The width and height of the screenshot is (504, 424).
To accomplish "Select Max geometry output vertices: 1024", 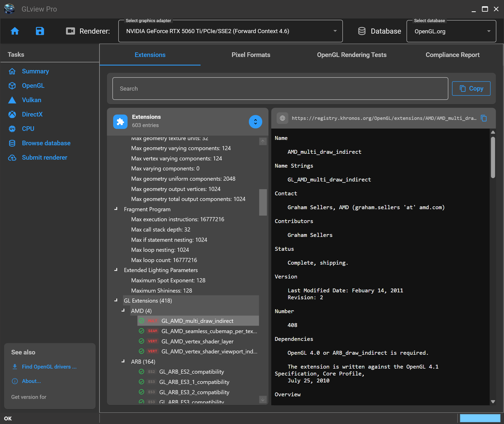I will (x=176, y=189).
